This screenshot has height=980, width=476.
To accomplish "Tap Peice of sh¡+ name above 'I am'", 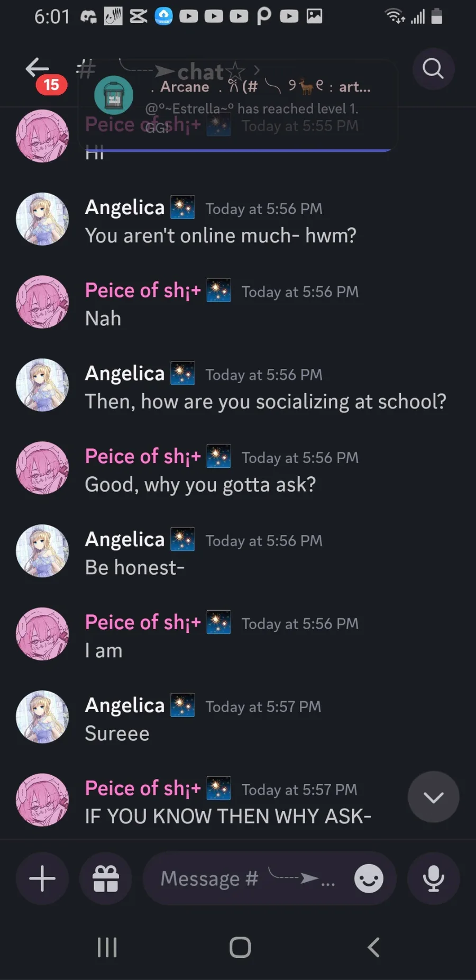I will [143, 622].
